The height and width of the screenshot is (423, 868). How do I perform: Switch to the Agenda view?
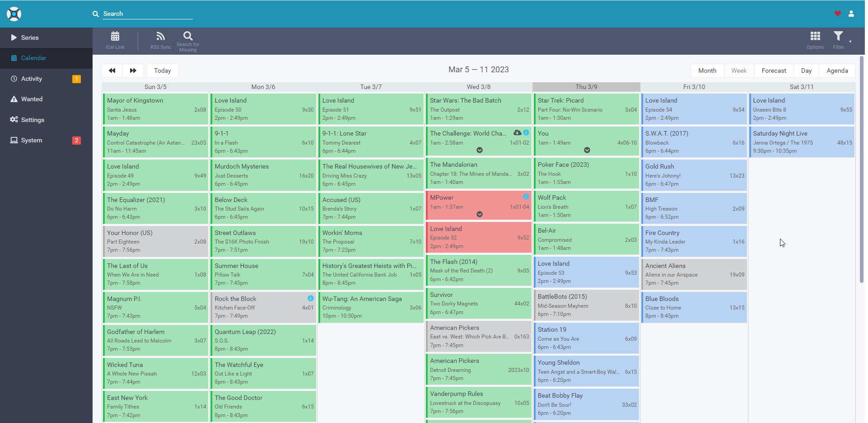pos(837,70)
